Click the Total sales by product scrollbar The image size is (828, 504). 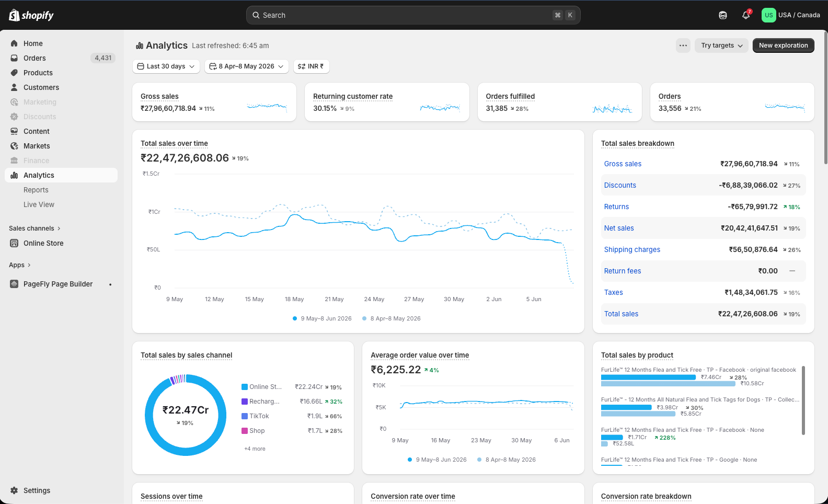click(x=803, y=400)
